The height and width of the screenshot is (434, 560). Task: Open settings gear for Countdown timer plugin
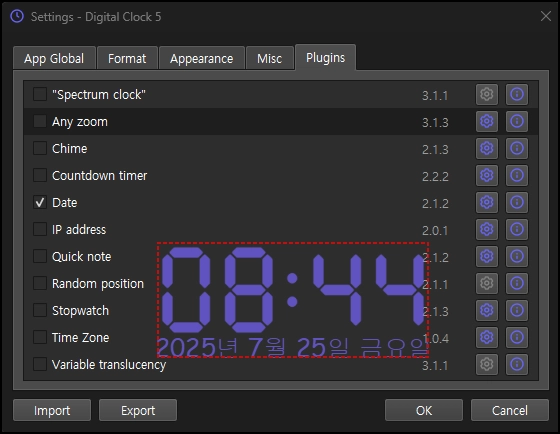pos(486,175)
